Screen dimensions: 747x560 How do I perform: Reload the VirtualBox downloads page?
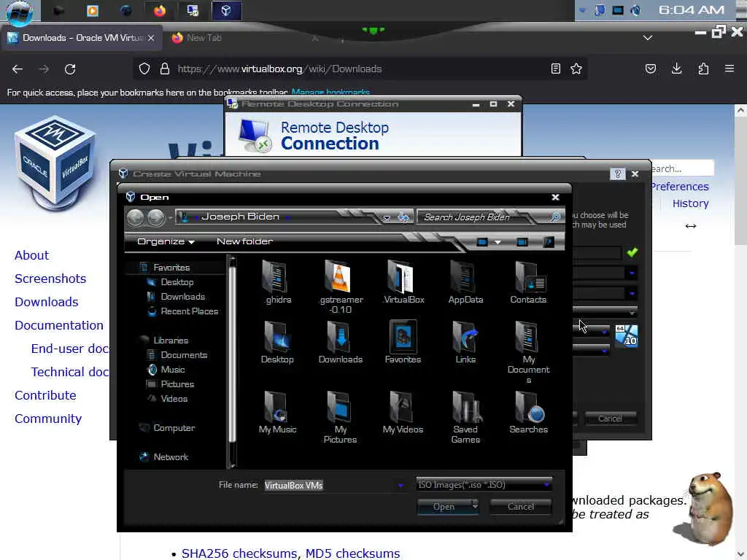(x=70, y=69)
